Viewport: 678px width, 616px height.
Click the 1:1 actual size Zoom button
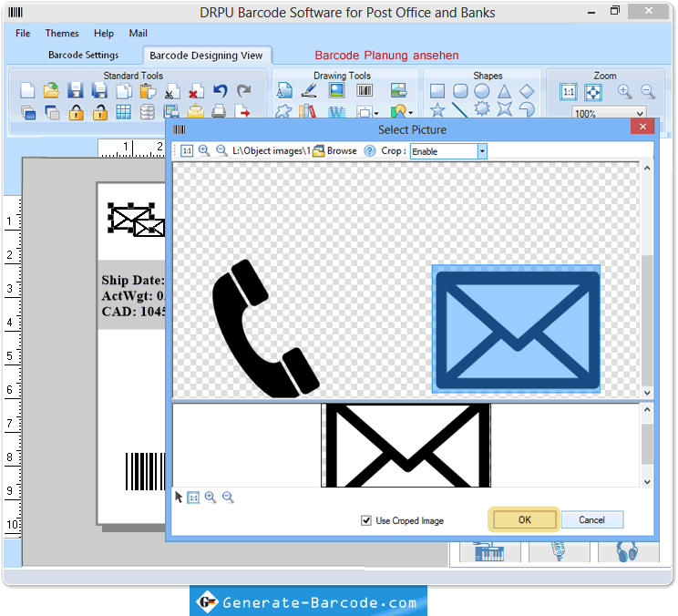[568, 92]
